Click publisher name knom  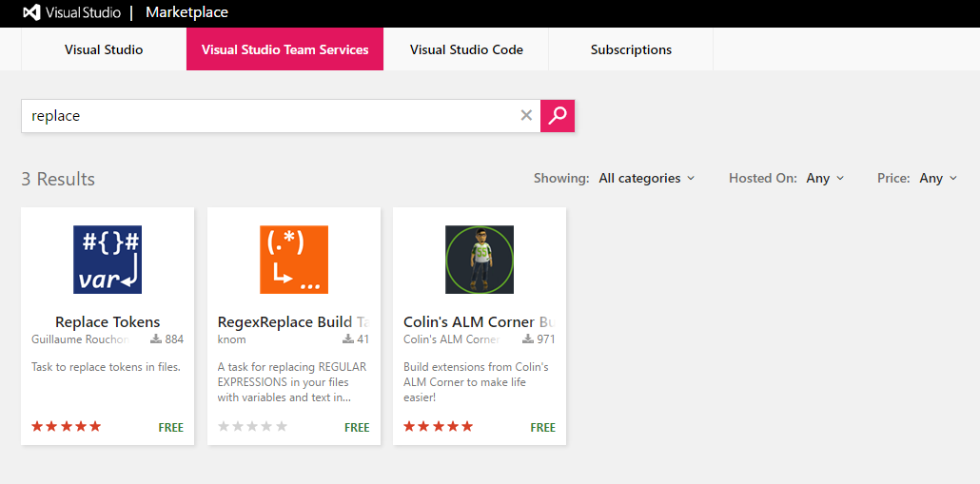[x=232, y=339]
